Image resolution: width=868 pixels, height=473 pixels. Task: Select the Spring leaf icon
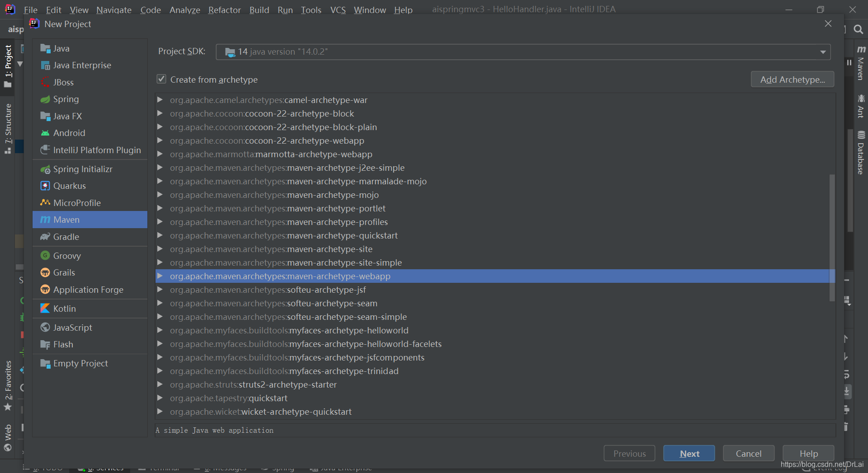pos(45,99)
